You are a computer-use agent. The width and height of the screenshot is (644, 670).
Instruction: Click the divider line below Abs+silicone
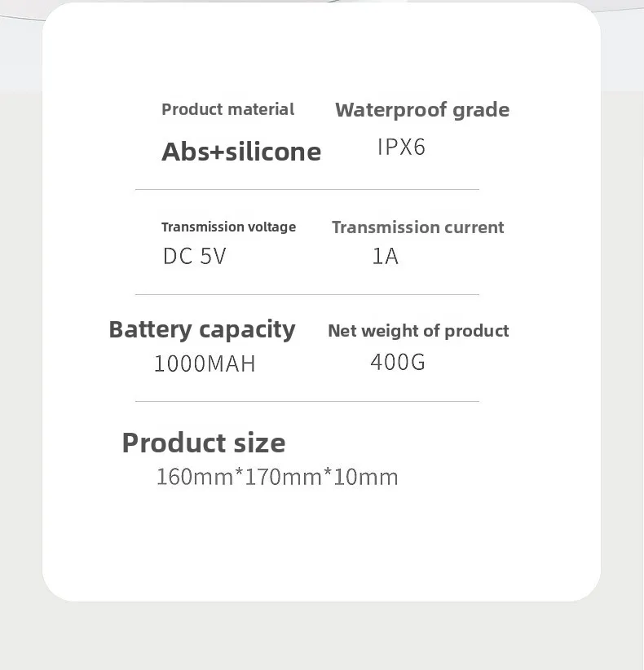point(307,189)
